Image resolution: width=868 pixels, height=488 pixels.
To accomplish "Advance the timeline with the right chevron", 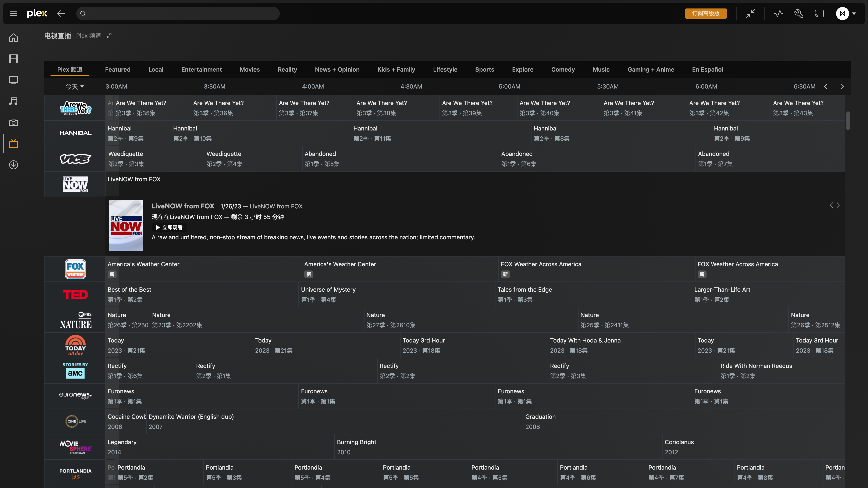I will pyautogui.click(x=842, y=87).
